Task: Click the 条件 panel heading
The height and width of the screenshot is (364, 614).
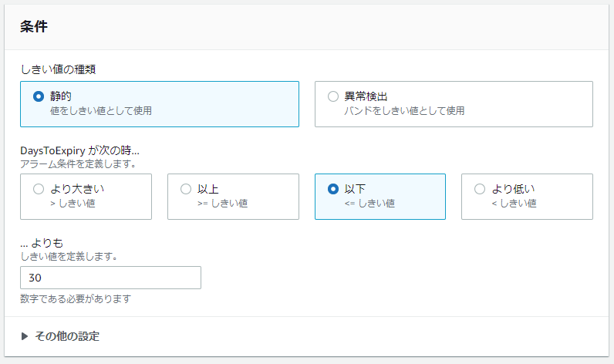Action: pyautogui.click(x=34, y=27)
